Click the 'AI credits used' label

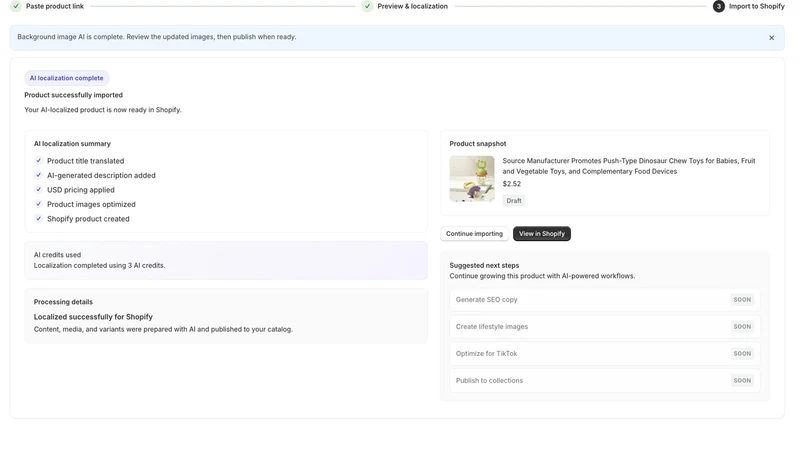57,255
